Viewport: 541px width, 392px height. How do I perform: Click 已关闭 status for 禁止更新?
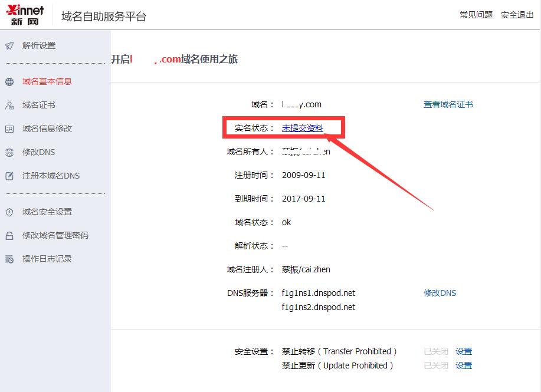(x=436, y=365)
